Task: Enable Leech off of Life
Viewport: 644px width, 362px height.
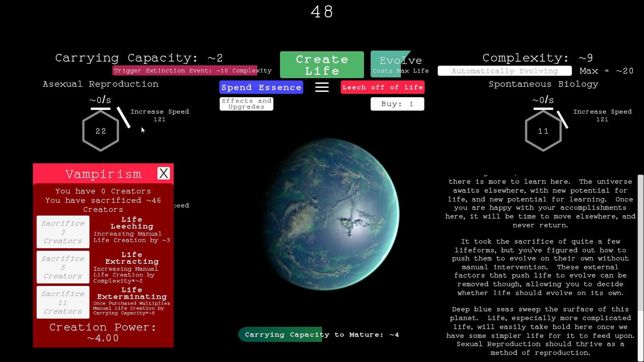Action: [382, 87]
